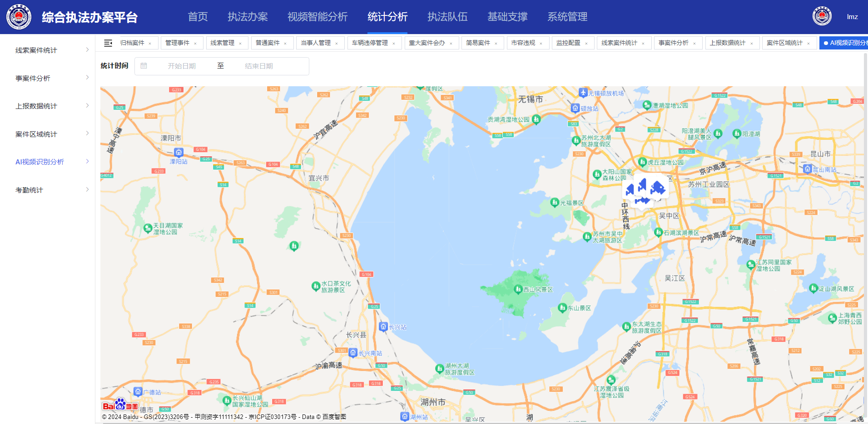Click the Baidu map logo

point(120,405)
